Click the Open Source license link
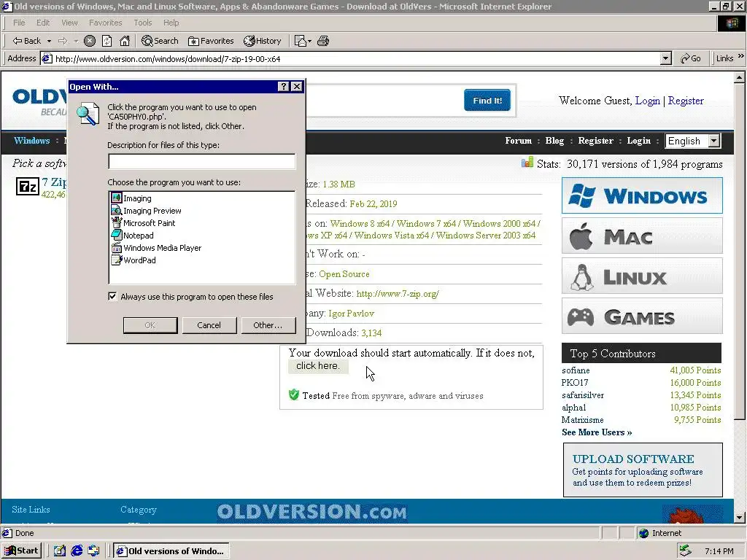Image resolution: width=747 pixels, height=560 pixels. click(x=344, y=274)
